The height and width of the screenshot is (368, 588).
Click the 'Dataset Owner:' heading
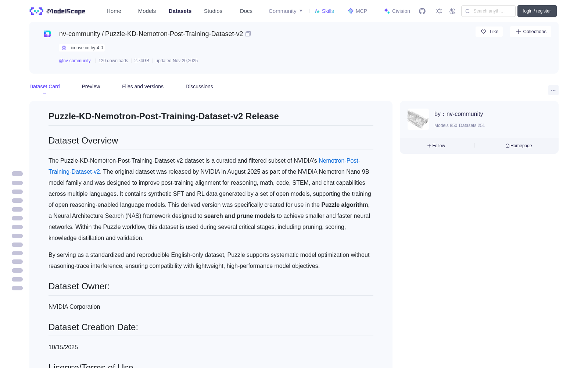[x=79, y=286]
